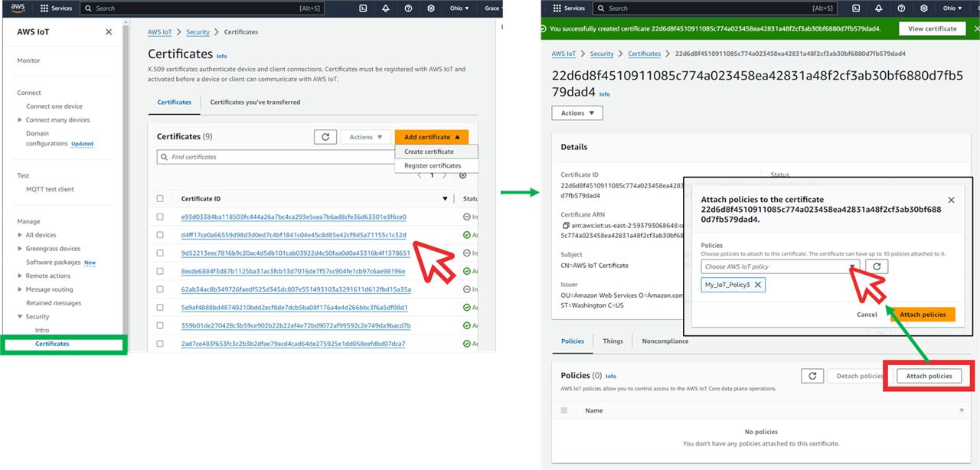Copy the Certificate ARN
This screenshot has height=470, width=980.
(x=564, y=226)
